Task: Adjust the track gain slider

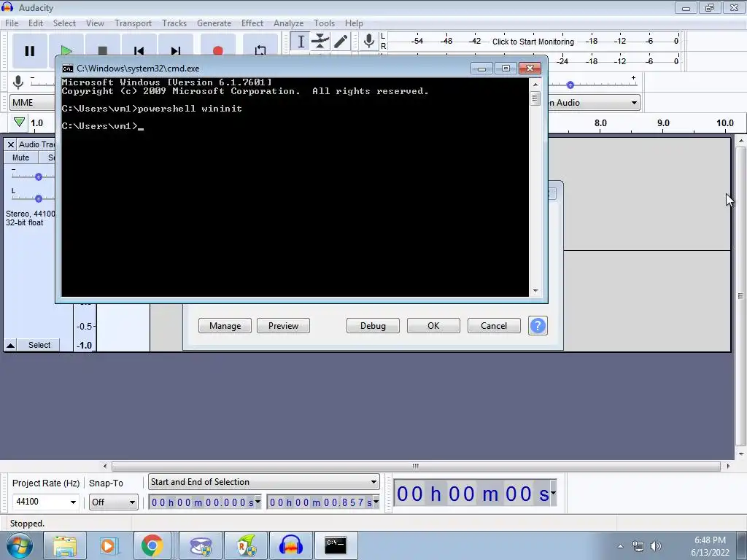Action: pos(39,176)
